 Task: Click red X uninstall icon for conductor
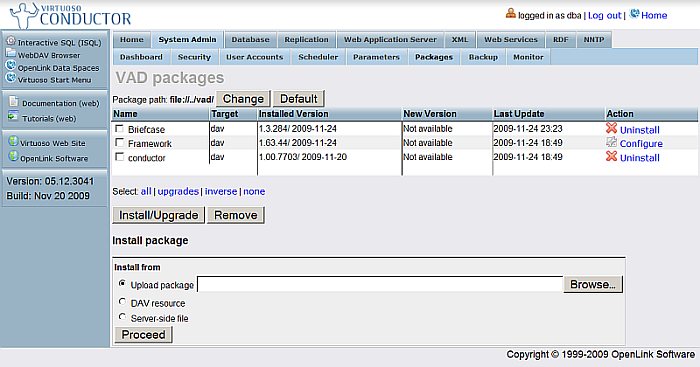pyautogui.click(x=611, y=156)
